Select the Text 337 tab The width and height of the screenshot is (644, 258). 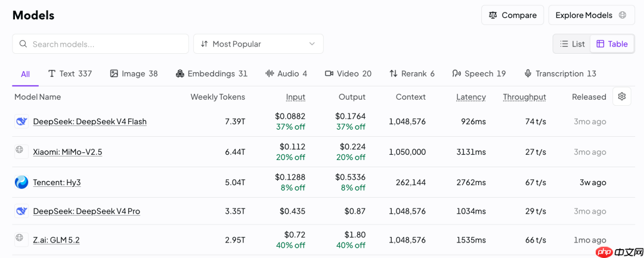(70, 73)
